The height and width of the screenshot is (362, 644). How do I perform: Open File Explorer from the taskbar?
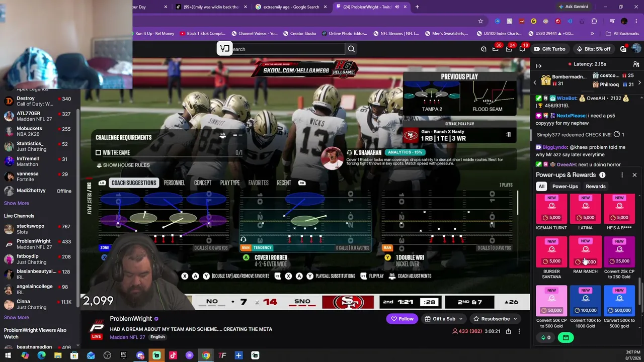(x=58, y=355)
